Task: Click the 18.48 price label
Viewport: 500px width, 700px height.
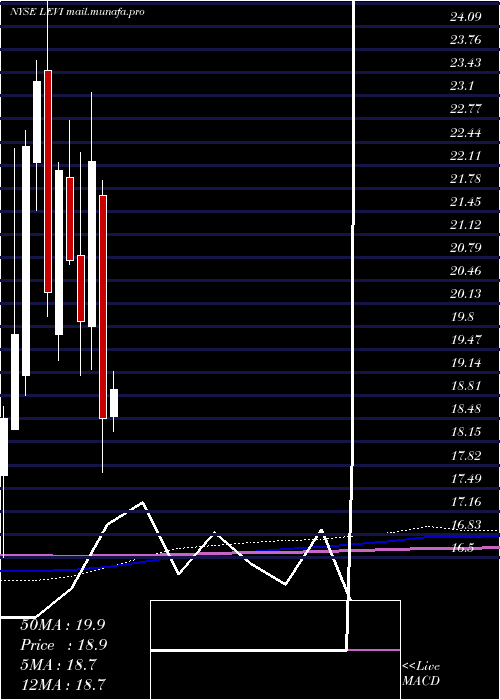Action: [x=466, y=409]
